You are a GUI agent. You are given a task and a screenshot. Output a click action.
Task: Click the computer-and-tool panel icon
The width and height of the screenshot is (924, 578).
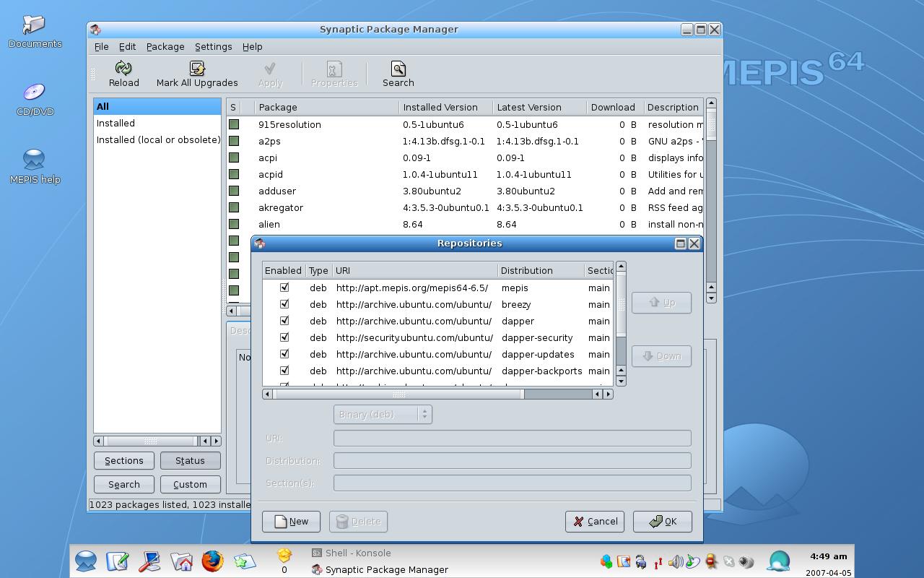pyautogui.click(x=149, y=561)
